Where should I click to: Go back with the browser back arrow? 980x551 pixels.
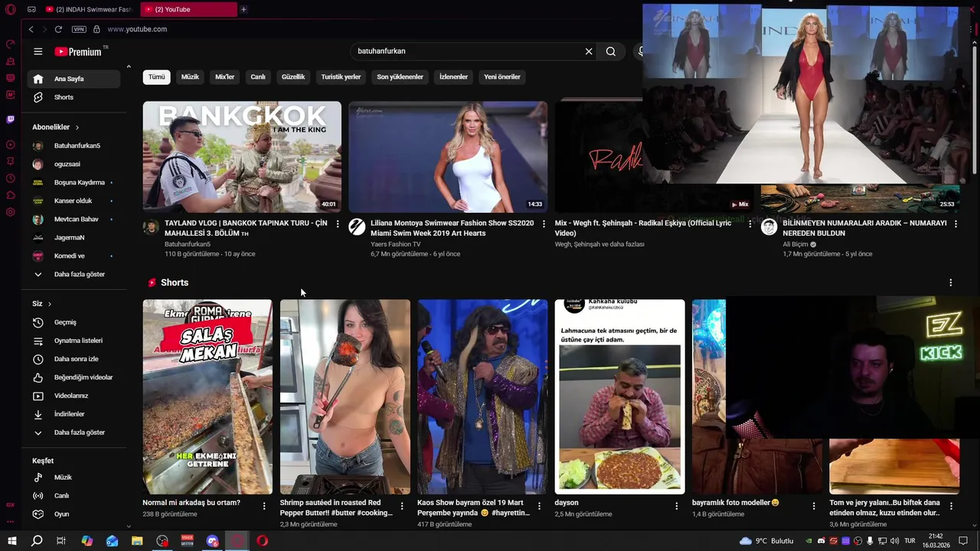31,29
